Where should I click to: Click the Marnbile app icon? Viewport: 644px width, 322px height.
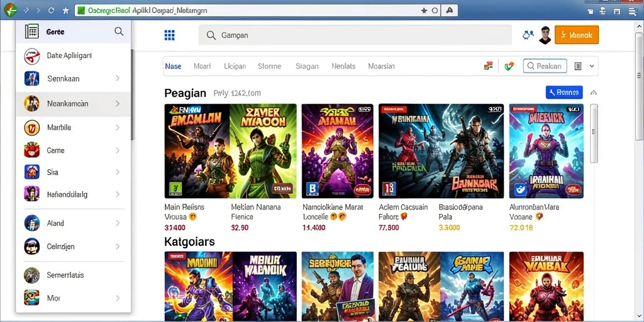31,128
